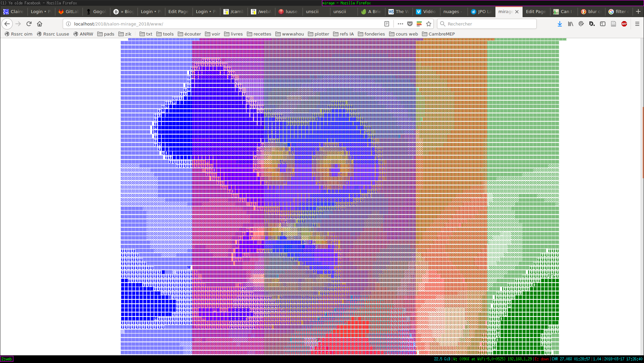Save page to Pocket
Image resolution: width=644 pixels, height=363 pixels.
[x=410, y=24]
